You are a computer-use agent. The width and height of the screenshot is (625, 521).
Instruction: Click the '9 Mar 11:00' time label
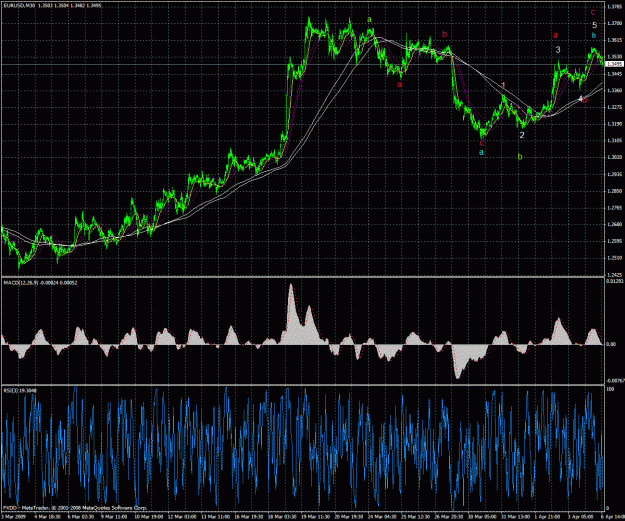click(x=114, y=517)
